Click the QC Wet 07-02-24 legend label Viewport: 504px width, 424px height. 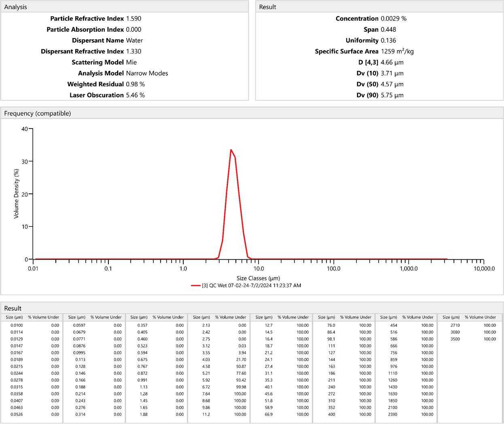[x=251, y=286]
